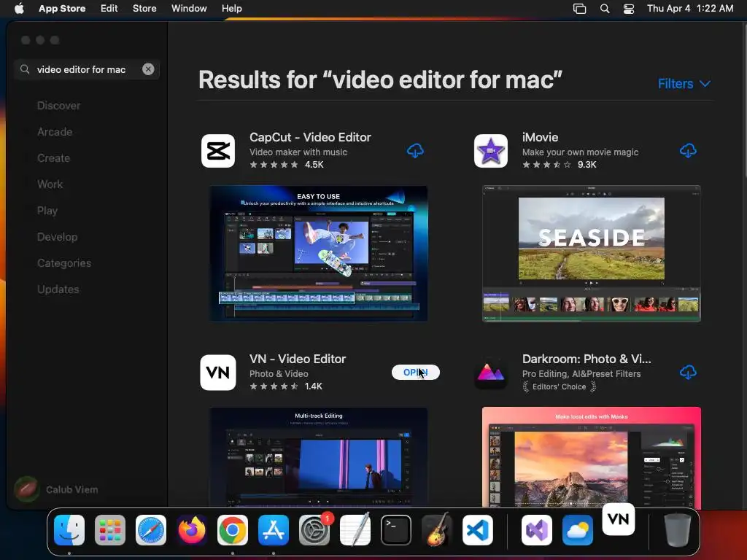The image size is (747, 560).
Task: Open the App Store menu
Action: coord(62,8)
